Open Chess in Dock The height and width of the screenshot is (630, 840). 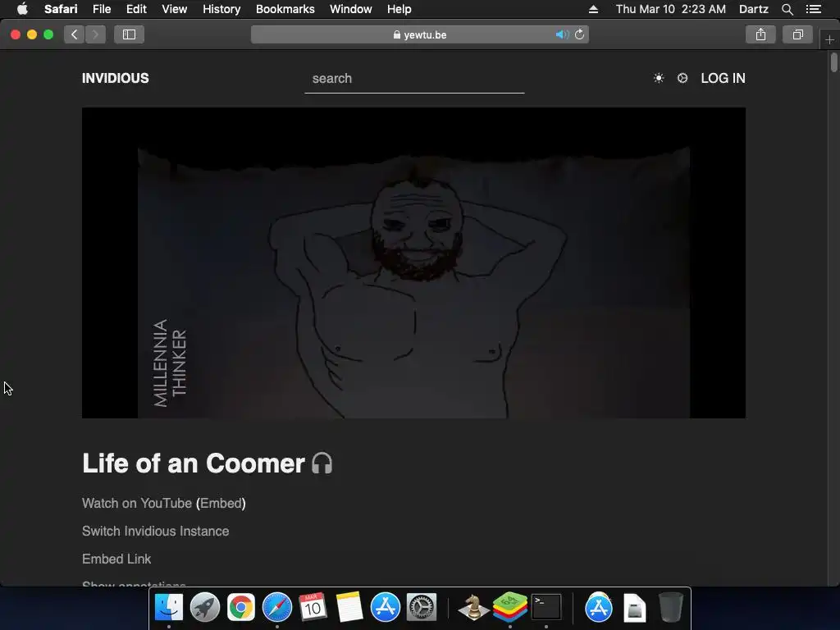pos(473,607)
